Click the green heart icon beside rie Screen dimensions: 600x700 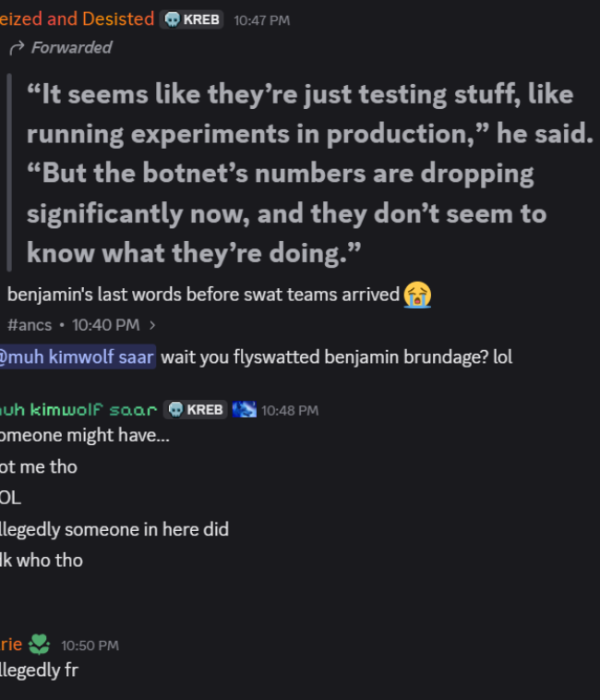coord(38,645)
